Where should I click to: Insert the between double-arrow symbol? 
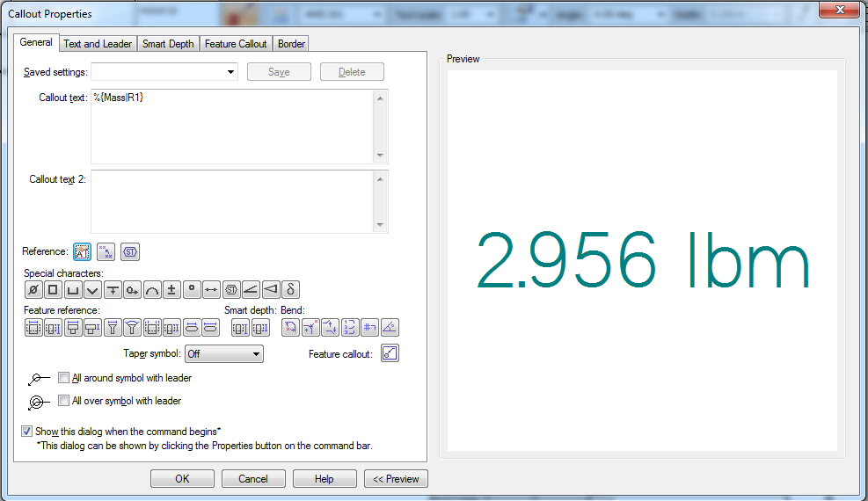211,289
